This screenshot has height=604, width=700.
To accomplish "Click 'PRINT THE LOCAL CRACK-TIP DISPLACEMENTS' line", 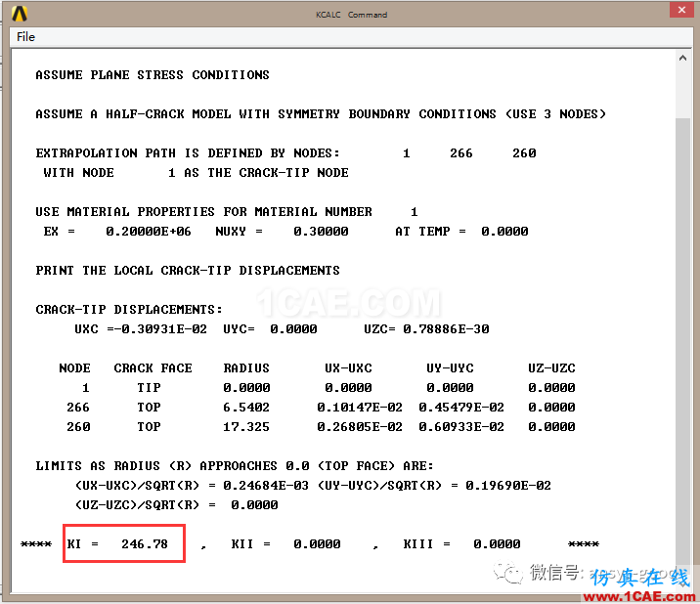I will click(x=188, y=271).
